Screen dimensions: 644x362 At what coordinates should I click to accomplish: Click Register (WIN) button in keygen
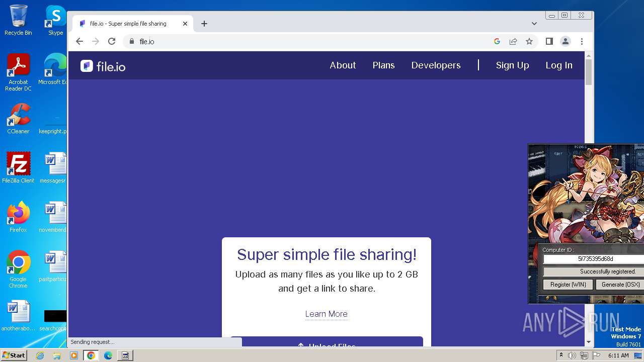[568, 285]
